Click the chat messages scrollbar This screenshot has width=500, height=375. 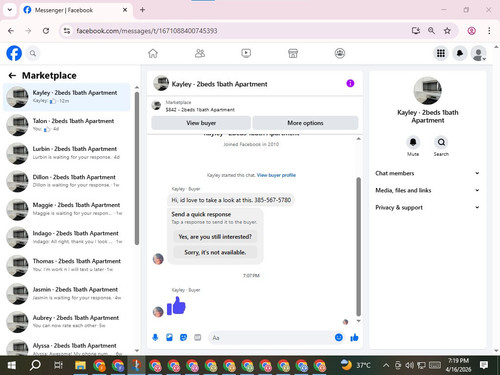(359, 247)
